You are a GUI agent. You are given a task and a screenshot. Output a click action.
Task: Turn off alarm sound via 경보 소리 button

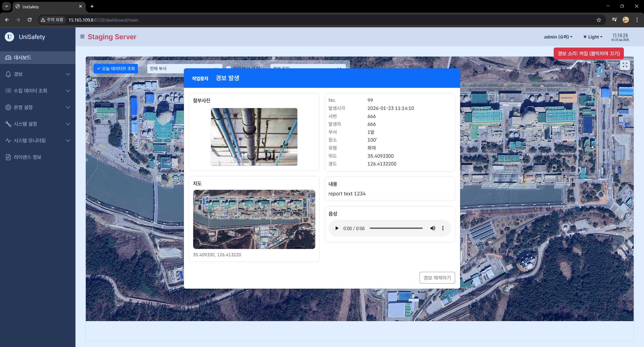tap(589, 54)
